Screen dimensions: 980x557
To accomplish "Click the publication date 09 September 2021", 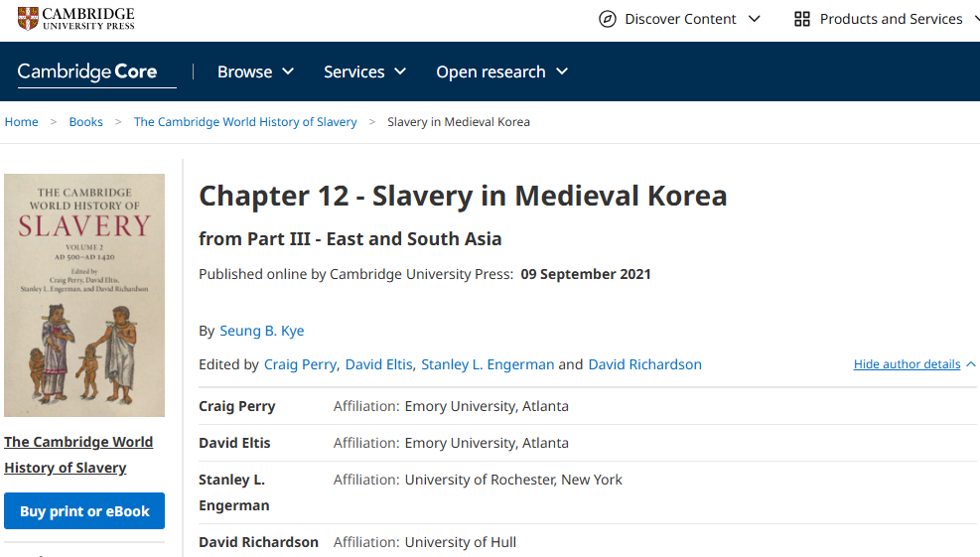I will [x=586, y=274].
